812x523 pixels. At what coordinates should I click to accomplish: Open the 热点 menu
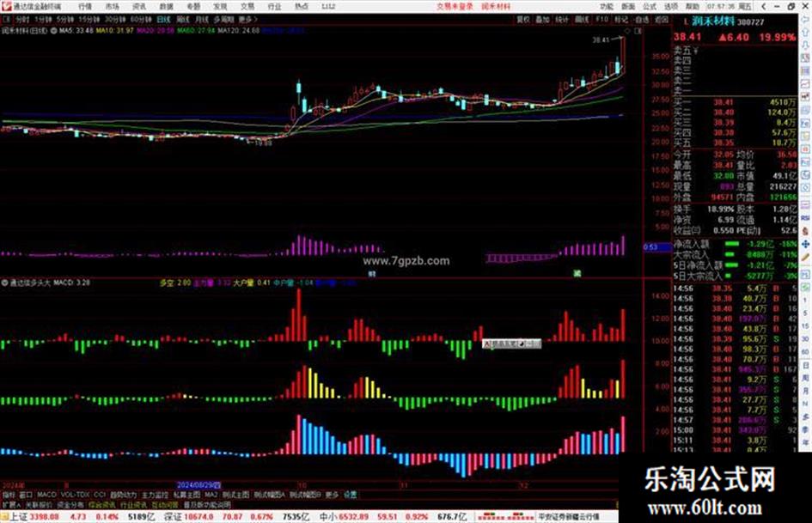(x=302, y=7)
